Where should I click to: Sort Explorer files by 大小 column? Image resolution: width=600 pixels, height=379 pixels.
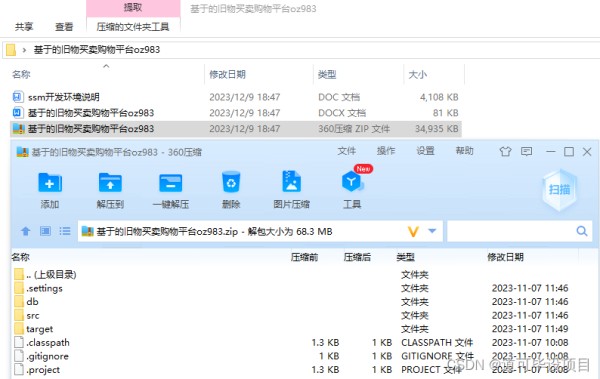coord(417,74)
